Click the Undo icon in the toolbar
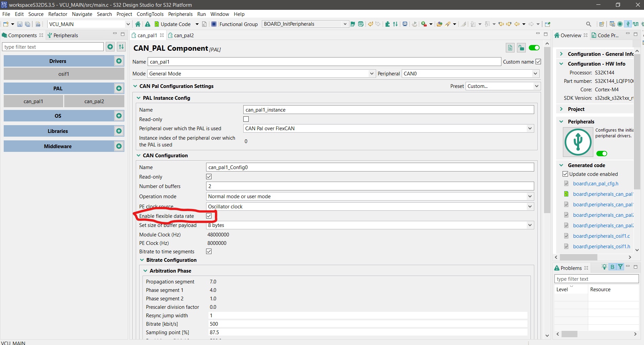Image resolution: width=644 pixels, height=345 pixels. (x=370, y=24)
